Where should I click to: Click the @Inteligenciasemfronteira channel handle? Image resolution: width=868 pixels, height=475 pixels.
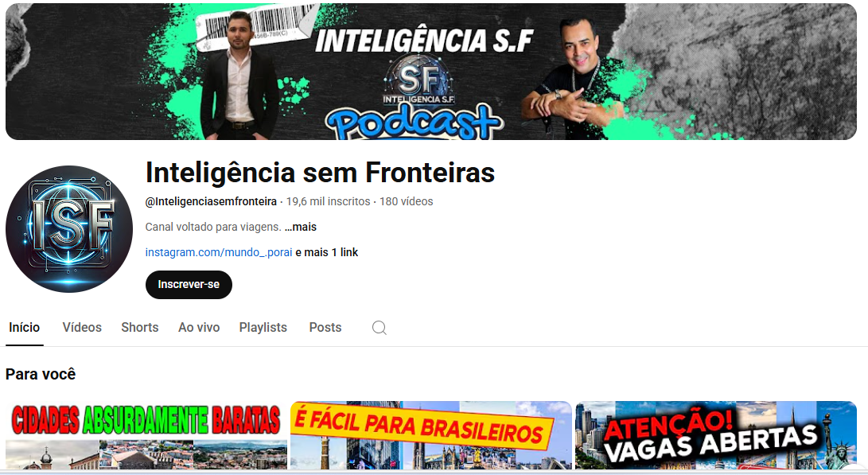(x=211, y=201)
